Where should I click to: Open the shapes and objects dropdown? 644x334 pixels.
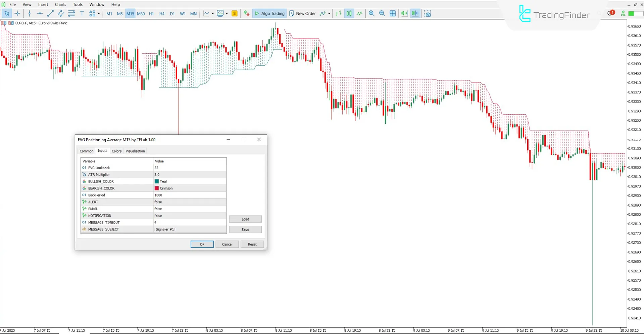pos(98,13)
